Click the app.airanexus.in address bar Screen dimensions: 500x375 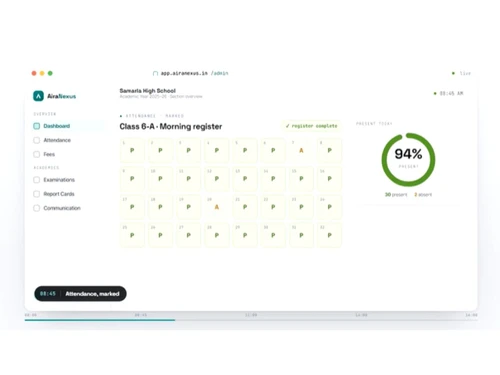pos(191,73)
